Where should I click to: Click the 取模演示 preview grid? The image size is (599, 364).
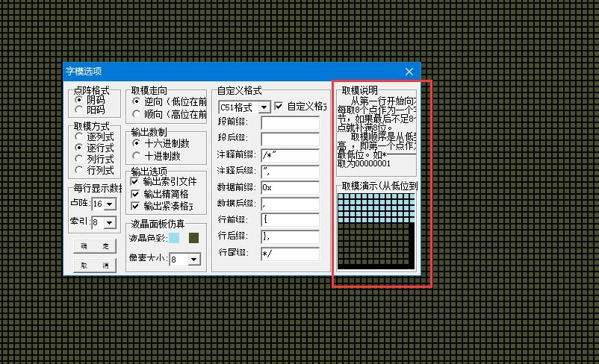click(x=376, y=230)
